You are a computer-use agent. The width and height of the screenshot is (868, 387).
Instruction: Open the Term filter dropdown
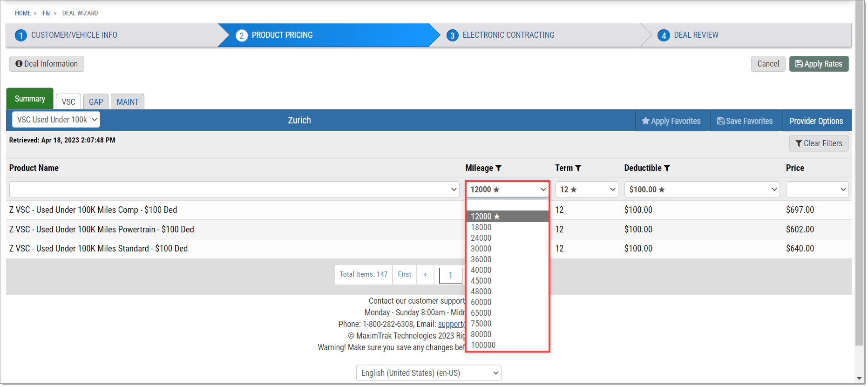(x=587, y=190)
